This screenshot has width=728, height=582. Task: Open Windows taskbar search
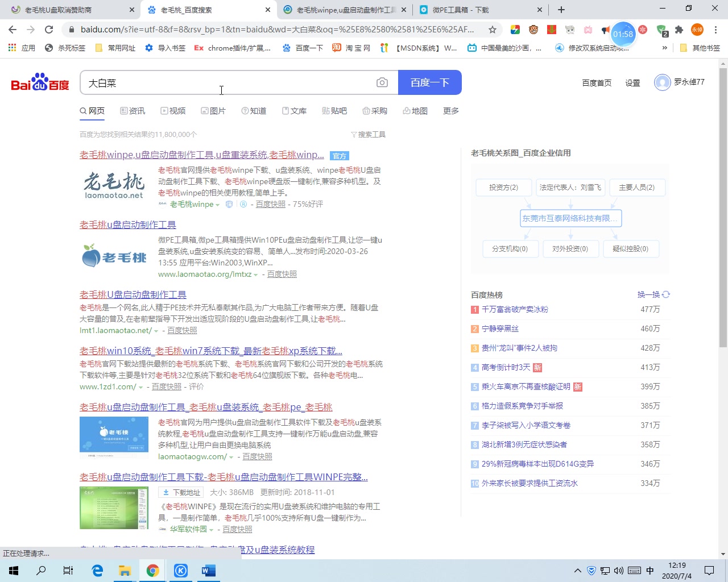pos(41,571)
